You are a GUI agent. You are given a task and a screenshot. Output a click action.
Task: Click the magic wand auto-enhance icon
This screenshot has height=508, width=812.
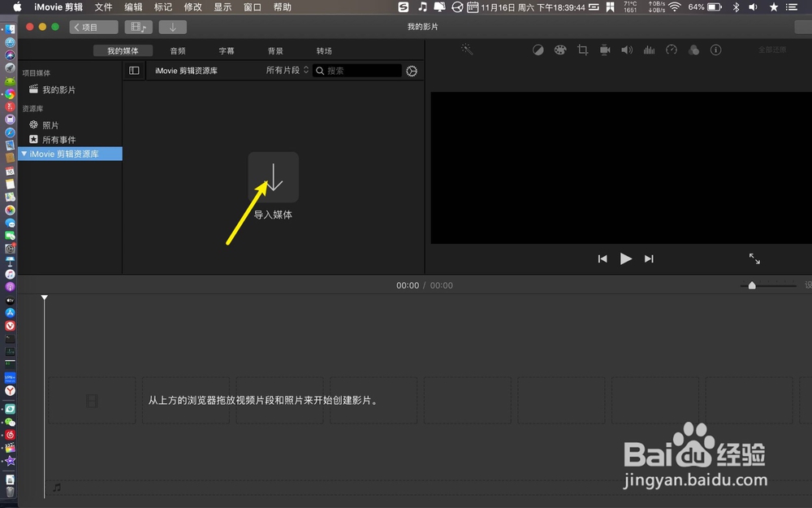pyautogui.click(x=467, y=50)
